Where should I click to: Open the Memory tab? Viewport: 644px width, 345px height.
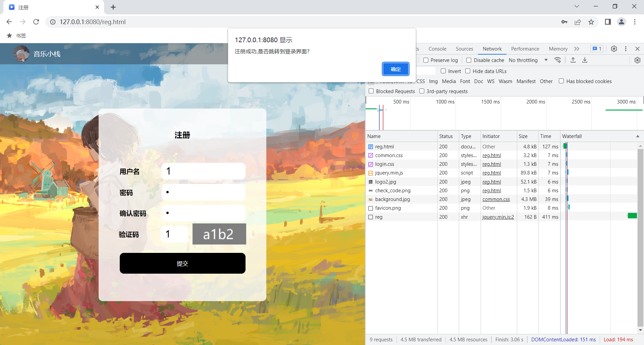[x=558, y=49]
